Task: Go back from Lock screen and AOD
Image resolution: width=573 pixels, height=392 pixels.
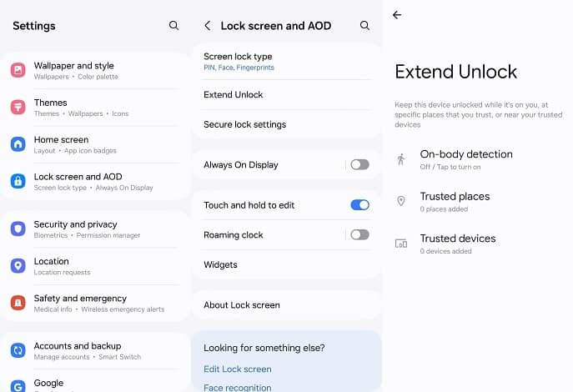Action: tap(208, 26)
